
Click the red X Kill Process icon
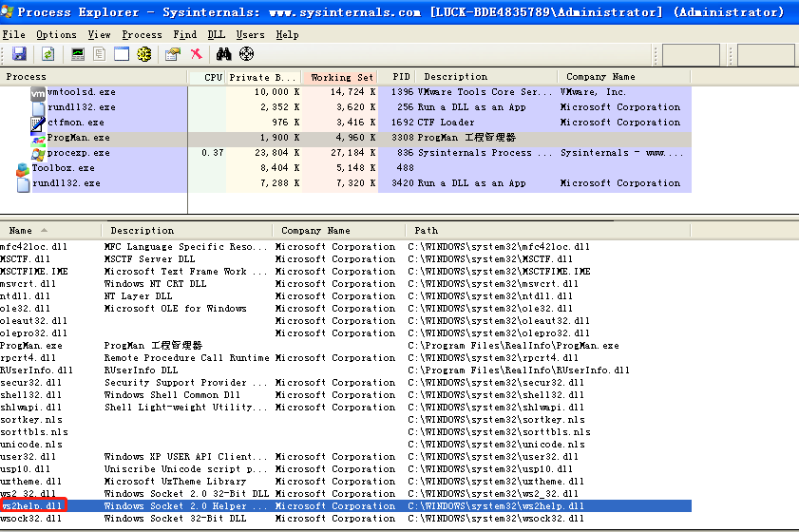[x=196, y=55]
